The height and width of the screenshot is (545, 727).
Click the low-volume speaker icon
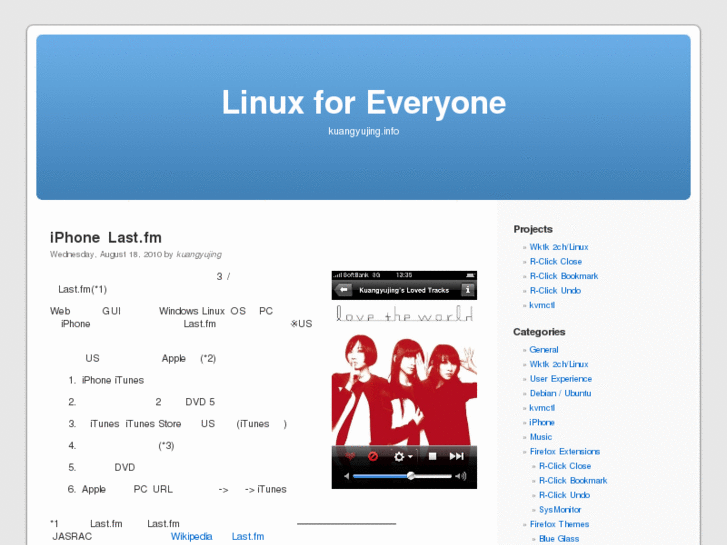pyautogui.click(x=346, y=476)
